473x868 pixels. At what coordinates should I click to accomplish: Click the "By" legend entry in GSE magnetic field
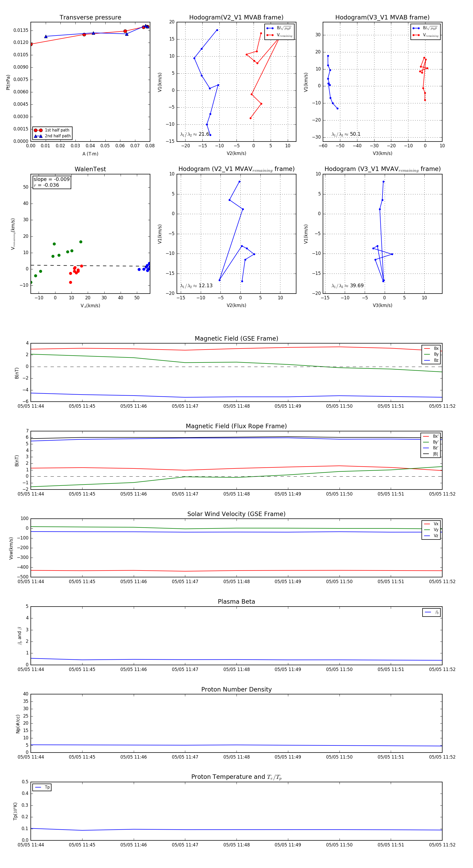431,354
